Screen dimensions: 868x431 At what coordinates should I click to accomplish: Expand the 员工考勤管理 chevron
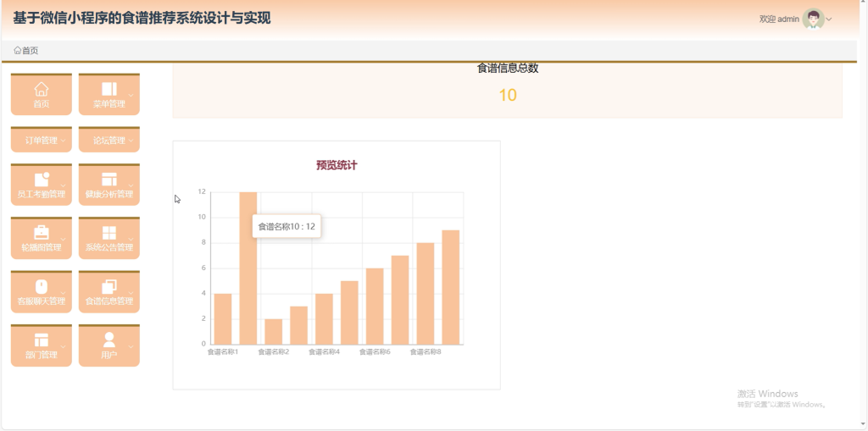tap(63, 185)
